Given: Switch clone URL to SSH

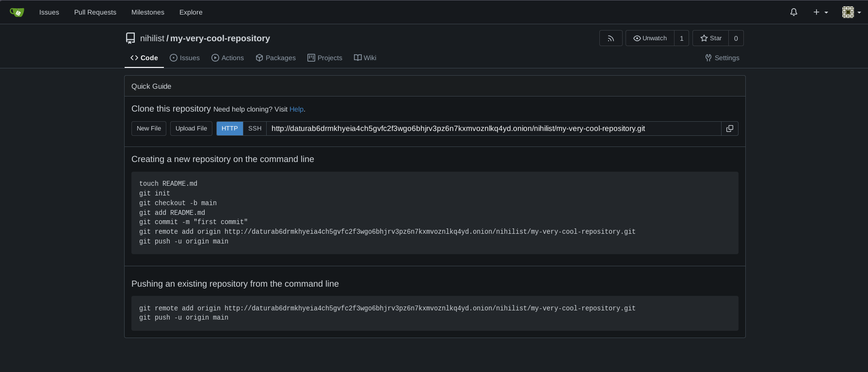Looking at the screenshot, I should coord(255,129).
